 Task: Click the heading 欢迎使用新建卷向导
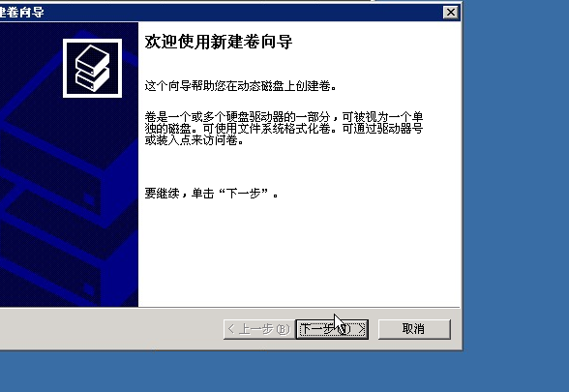pos(219,42)
